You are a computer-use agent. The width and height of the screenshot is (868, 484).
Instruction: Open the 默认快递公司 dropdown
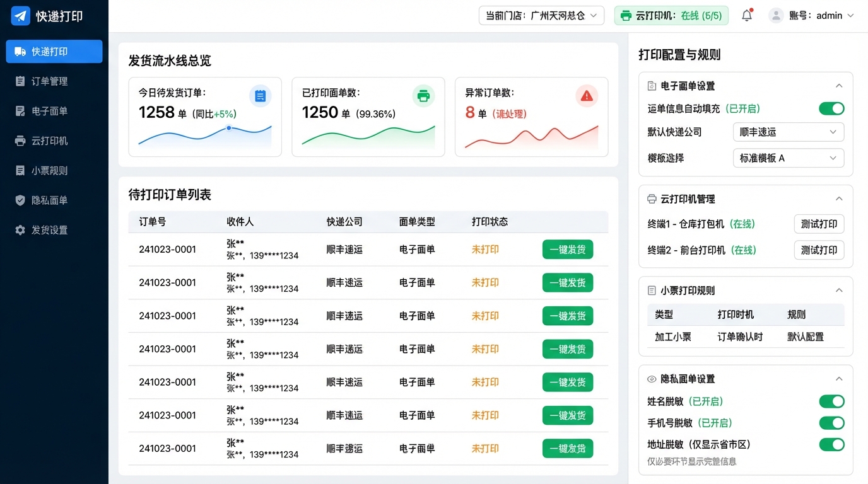click(788, 132)
